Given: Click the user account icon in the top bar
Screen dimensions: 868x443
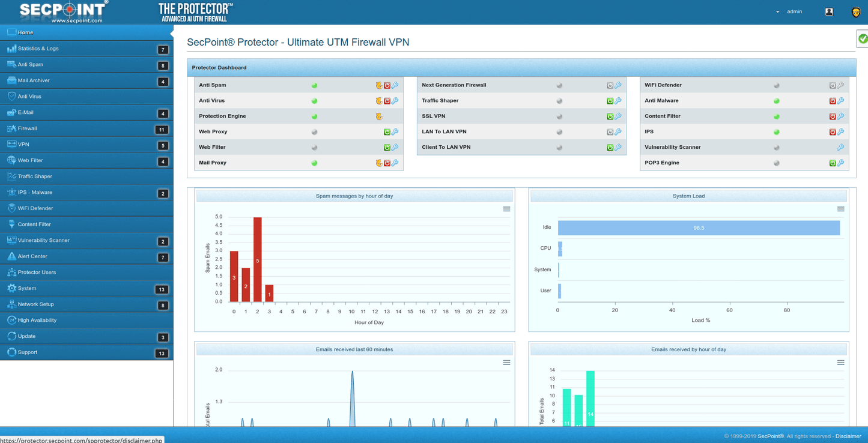Looking at the screenshot, I should pos(829,11).
